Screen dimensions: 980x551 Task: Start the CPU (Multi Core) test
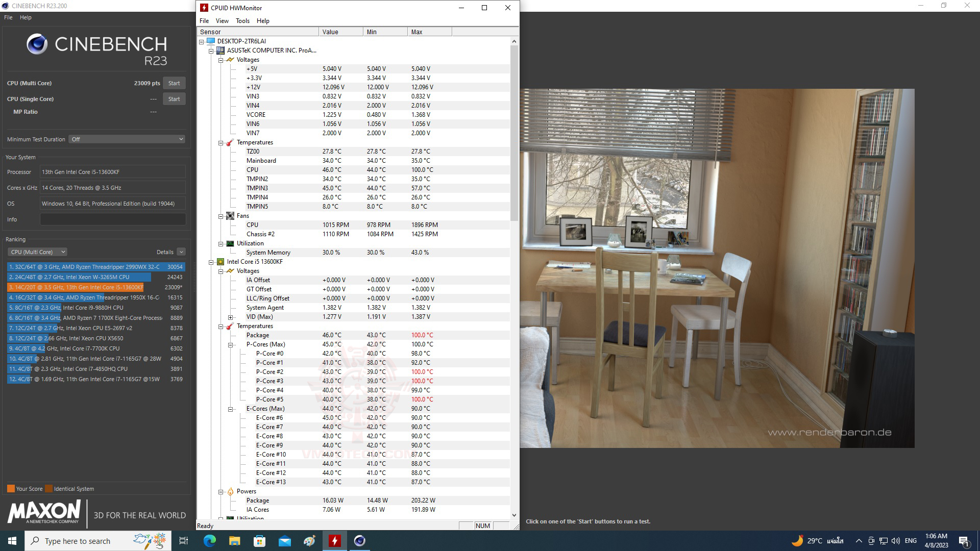pos(174,83)
